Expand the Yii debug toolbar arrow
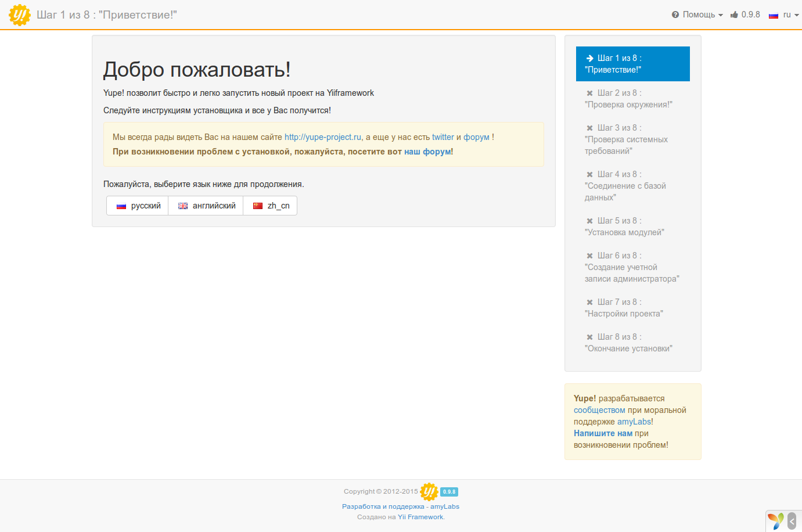This screenshot has height=532, width=802. click(x=792, y=521)
